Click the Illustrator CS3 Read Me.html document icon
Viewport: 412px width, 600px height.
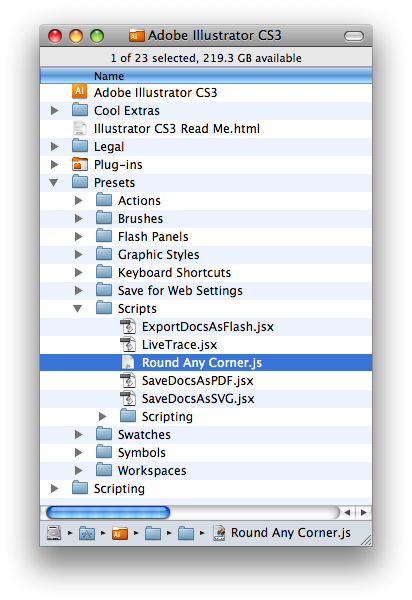click(x=80, y=128)
